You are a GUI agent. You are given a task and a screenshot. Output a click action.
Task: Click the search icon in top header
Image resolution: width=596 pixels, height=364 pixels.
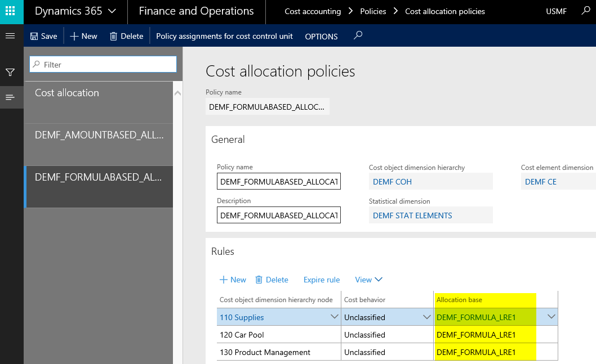(x=585, y=11)
